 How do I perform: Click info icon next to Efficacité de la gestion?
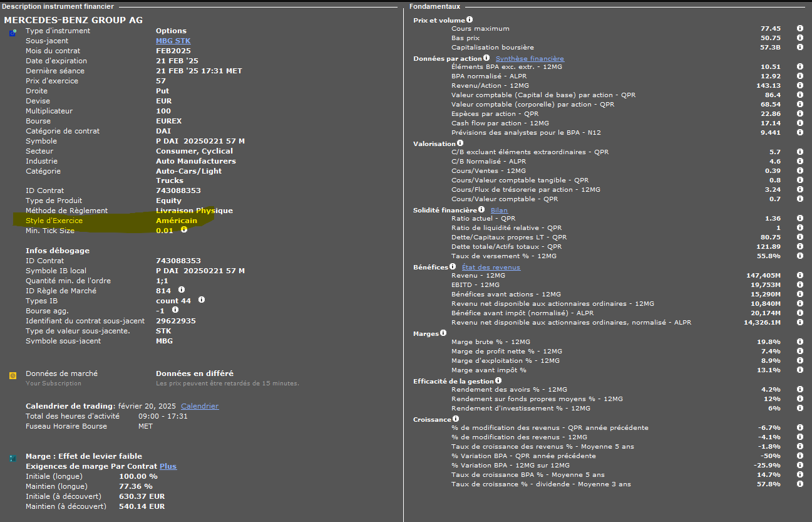click(x=498, y=380)
